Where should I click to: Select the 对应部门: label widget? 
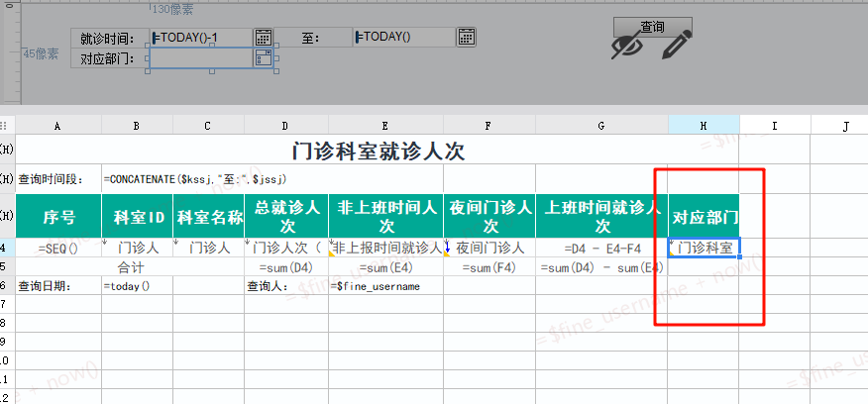110,58
